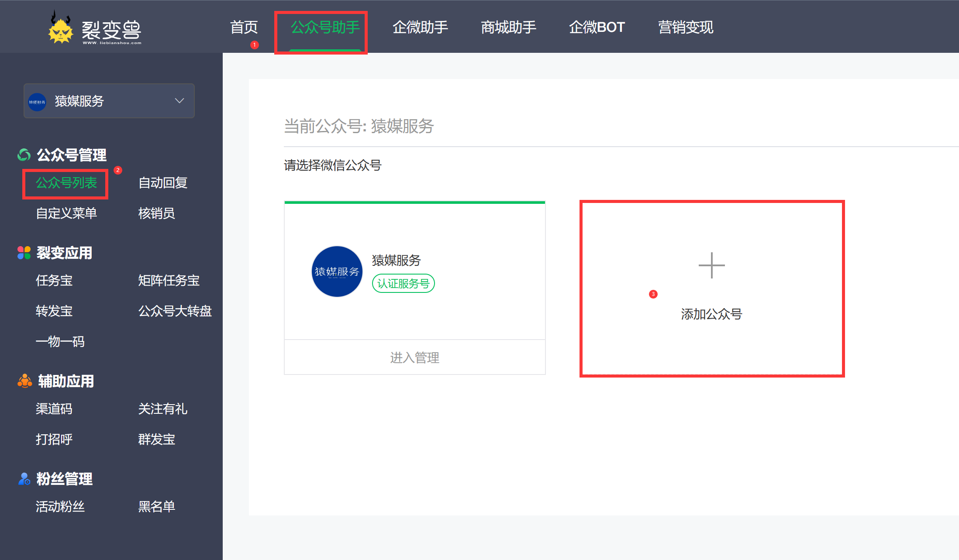
Task: Click the 裂变应用 flower icon
Action: click(x=24, y=252)
